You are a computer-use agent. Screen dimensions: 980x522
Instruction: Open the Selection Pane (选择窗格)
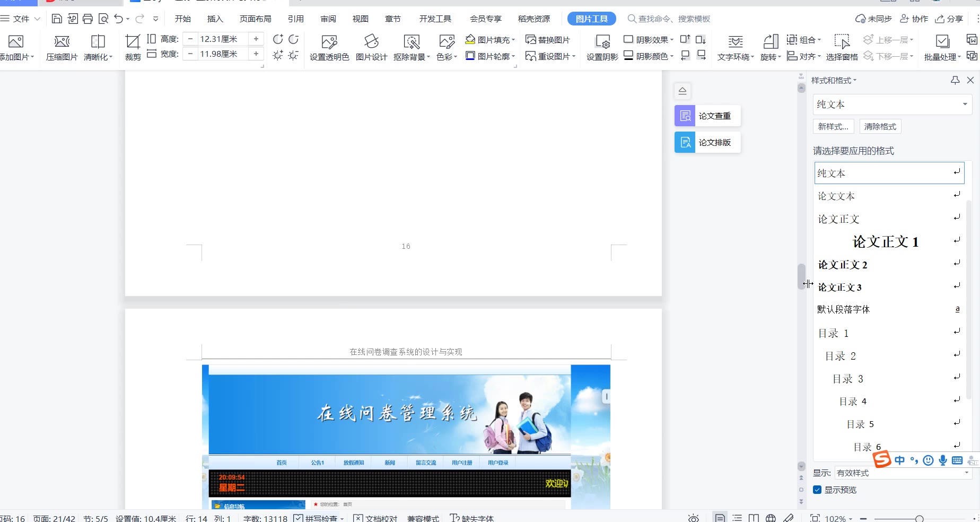[x=842, y=48]
